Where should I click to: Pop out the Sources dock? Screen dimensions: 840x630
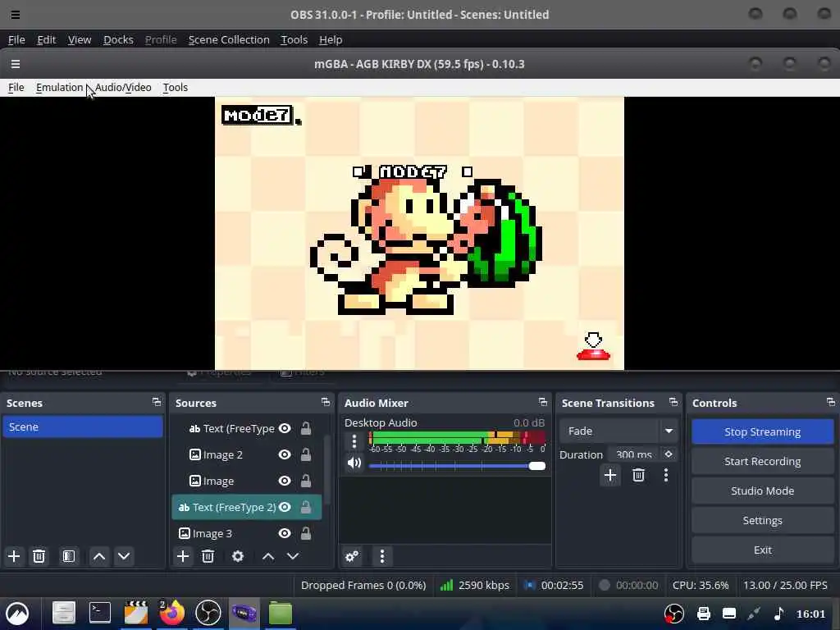[325, 402]
